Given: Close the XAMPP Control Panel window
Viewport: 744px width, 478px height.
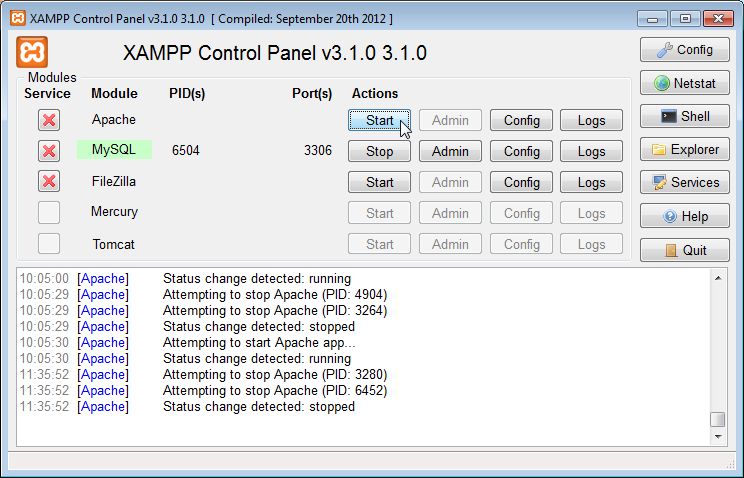Looking at the screenshot, I should click(718, 19).
